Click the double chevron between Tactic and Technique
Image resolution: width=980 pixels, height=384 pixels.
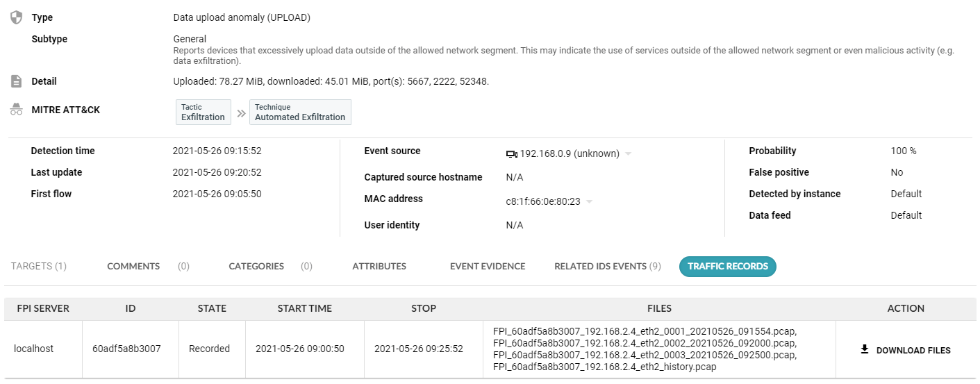coord(241,112)
